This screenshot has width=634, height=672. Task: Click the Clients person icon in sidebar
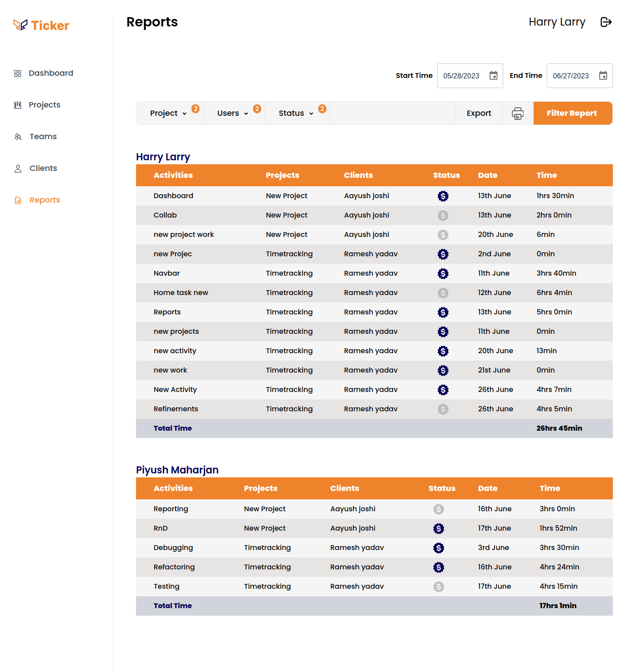18,169
